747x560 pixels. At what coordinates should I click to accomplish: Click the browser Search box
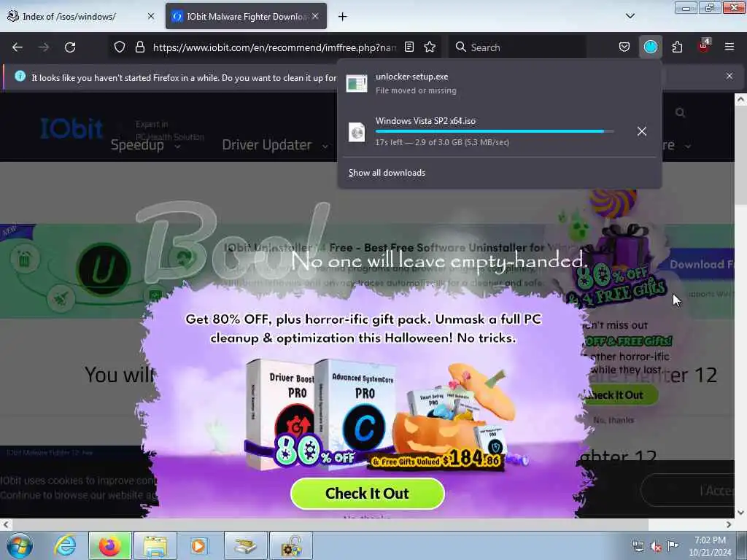coord(517,47)
